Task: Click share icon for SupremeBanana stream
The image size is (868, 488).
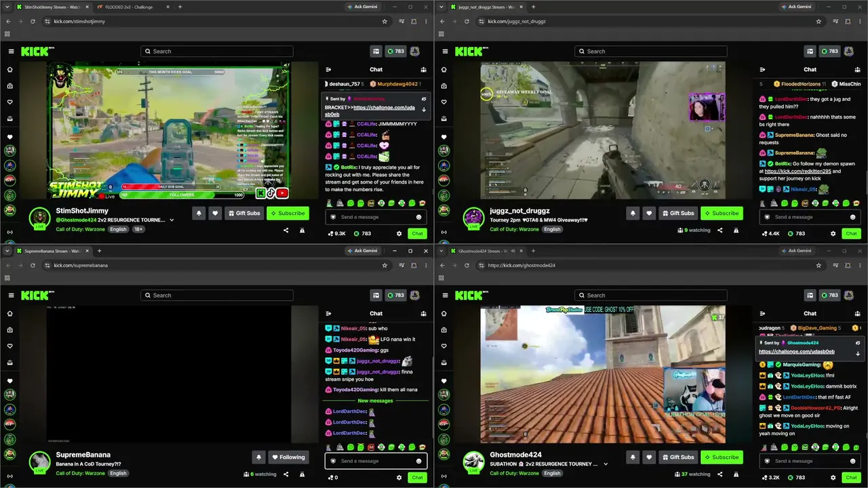Action: [285, 474]
